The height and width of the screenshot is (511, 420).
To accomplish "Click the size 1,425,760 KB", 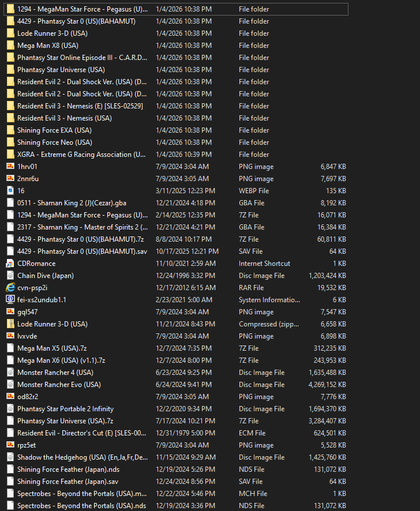I will pos(327,457).
